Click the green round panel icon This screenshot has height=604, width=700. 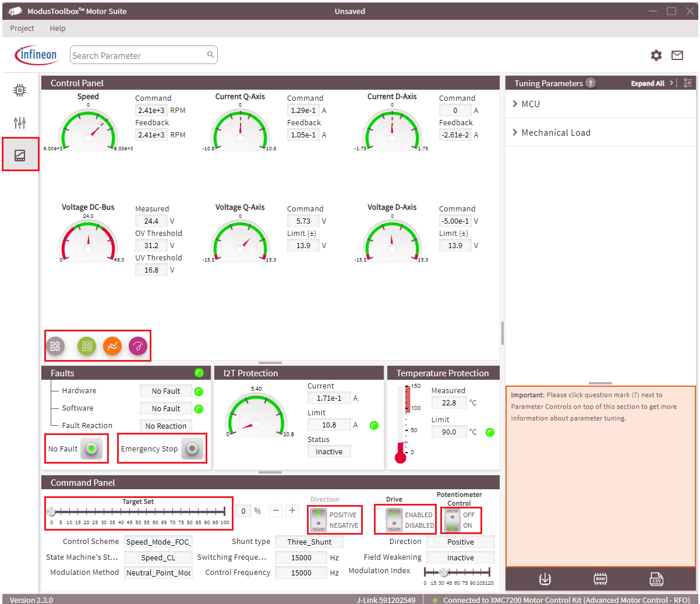(x=87, y=347)
